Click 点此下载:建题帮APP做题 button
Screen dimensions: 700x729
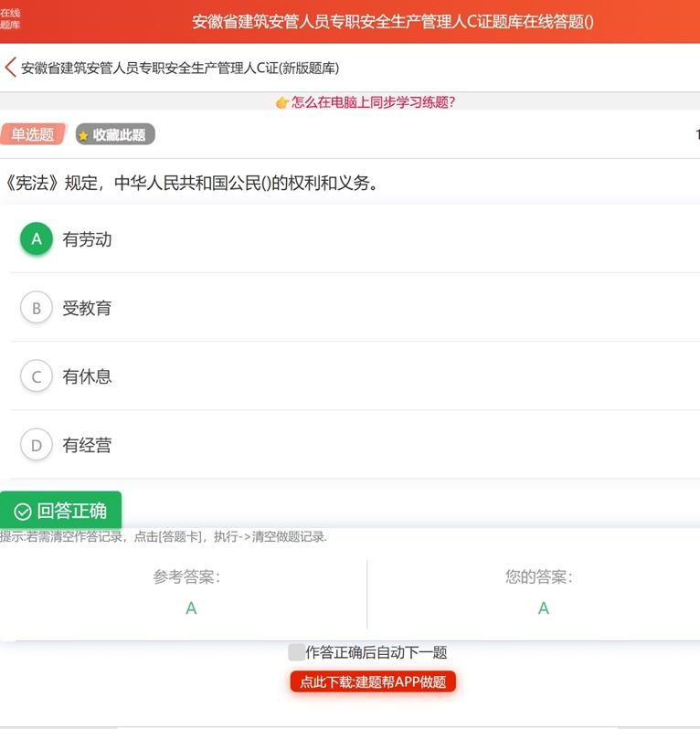(x=373, y=681)
